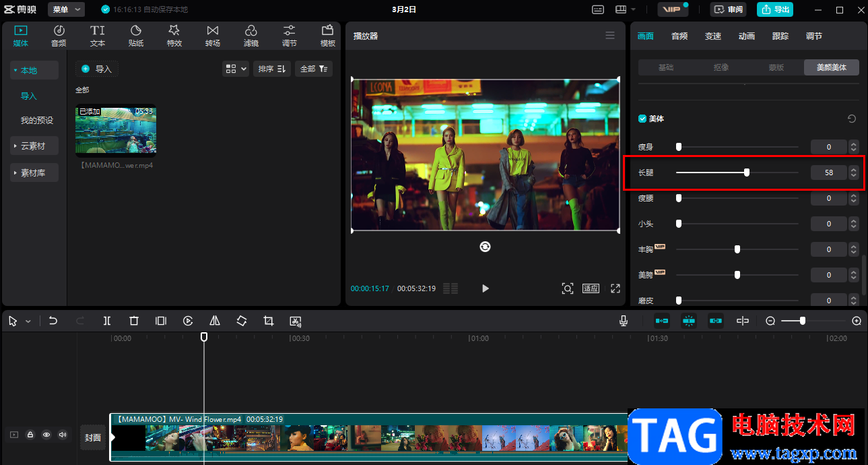Open the 滤镜 filters panel

251,36
